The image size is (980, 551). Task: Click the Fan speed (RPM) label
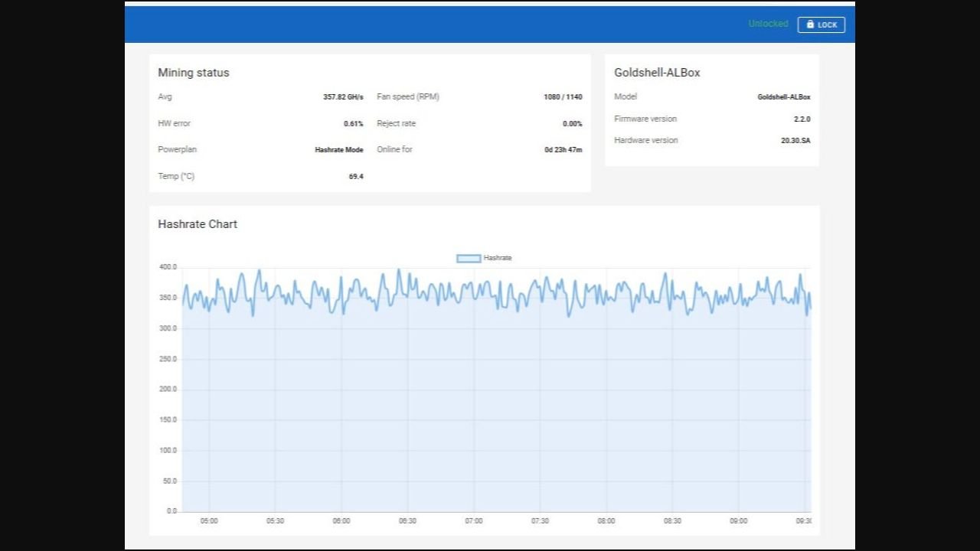click(408, 96)
